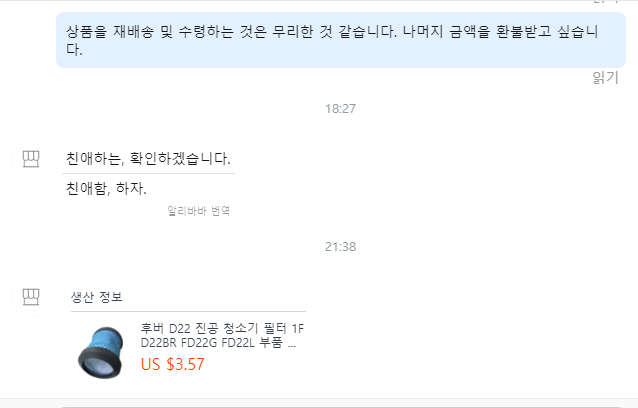Click the seller avatar beside the 친애하는 message
The height and width of the screenshot is (408, 638).
(30, 158)
